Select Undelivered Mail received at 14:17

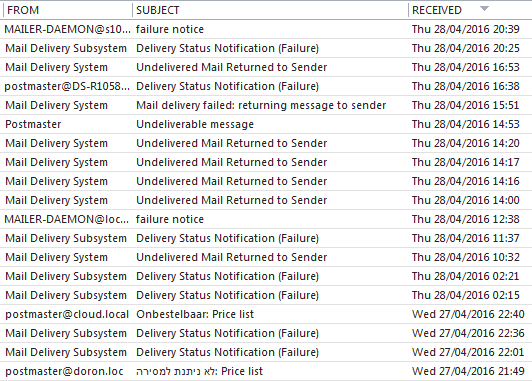tap(266, 162)
